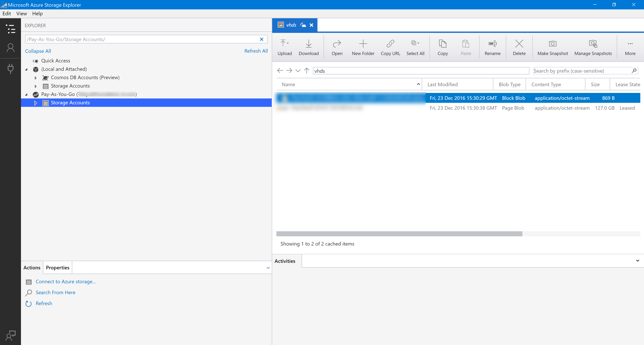Toggle Name column sort arrow
The height and width of the screenshot is (345, 644).
[418, 84]
